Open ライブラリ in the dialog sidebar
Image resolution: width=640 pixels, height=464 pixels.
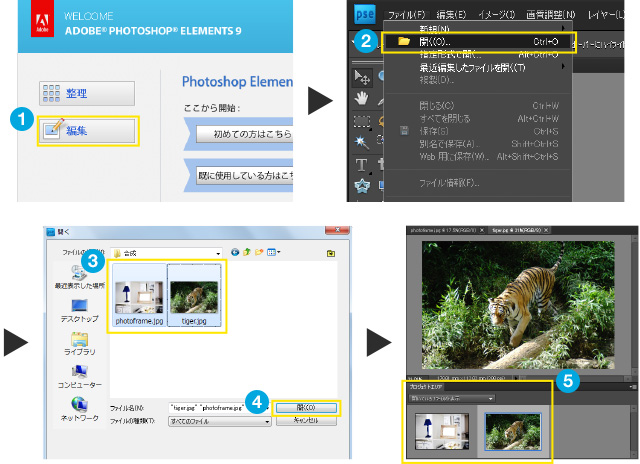pos(80,344)
